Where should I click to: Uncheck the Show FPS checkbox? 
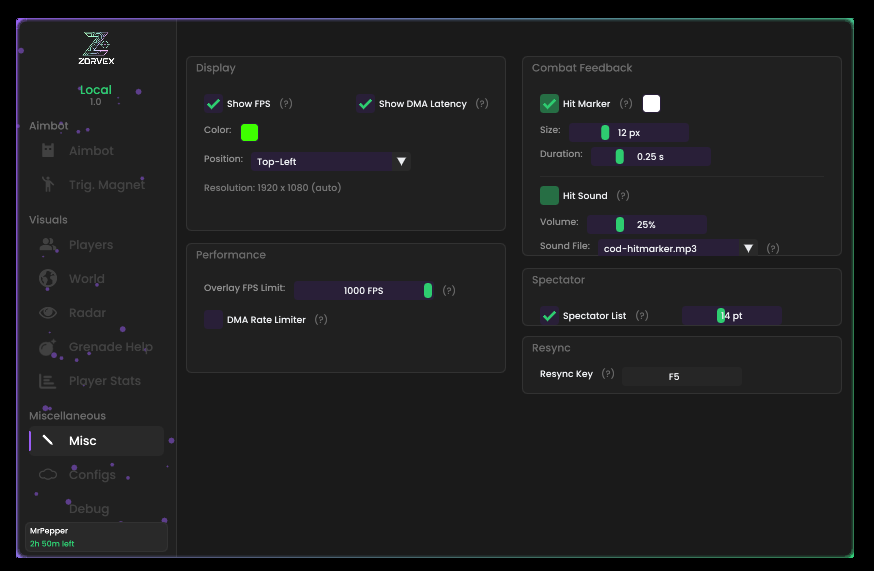tap(213, 104)
